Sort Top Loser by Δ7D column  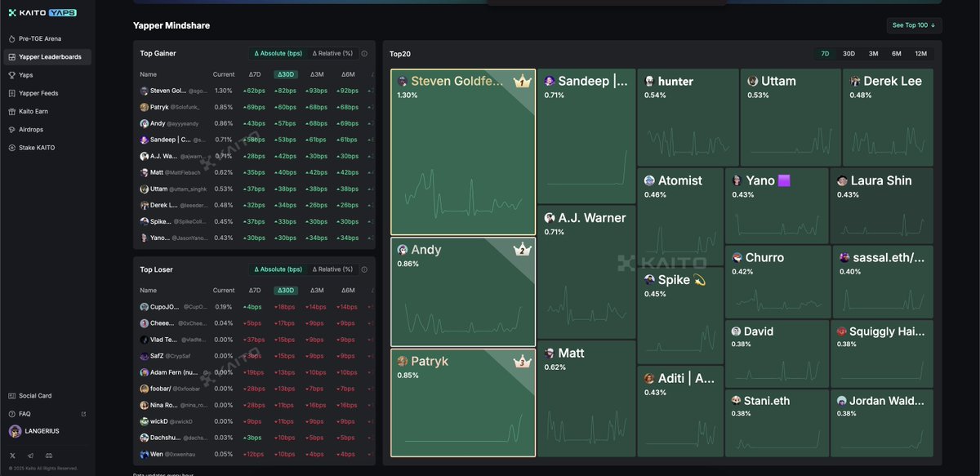(255, 290)
